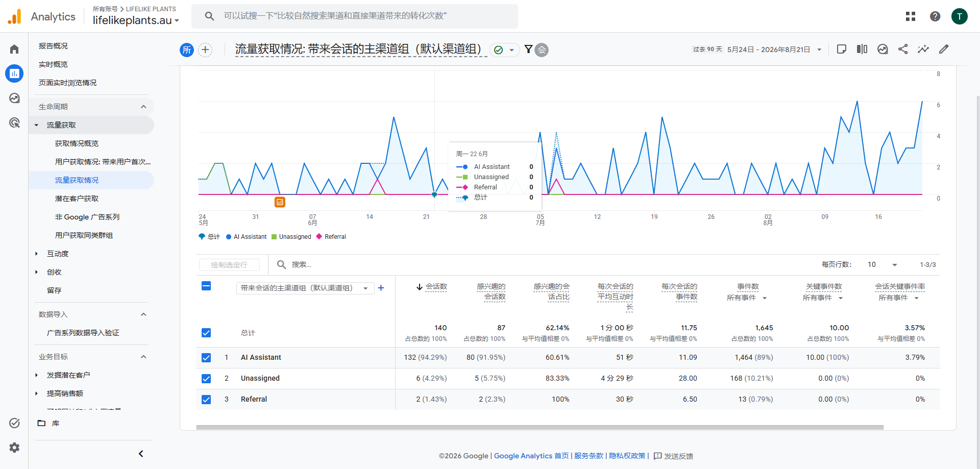
Task: Collapse the left navigation panel arrow
Action: pos(141,454)
